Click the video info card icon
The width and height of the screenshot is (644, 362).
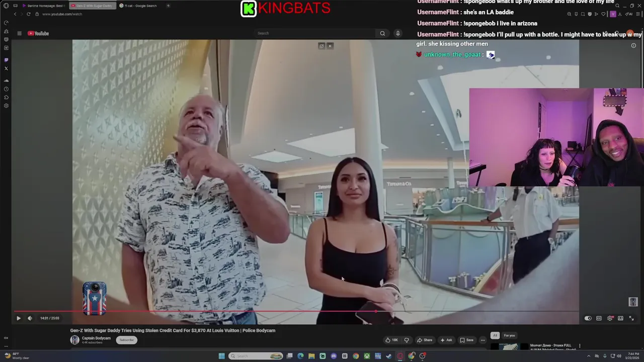coord(633,45)
